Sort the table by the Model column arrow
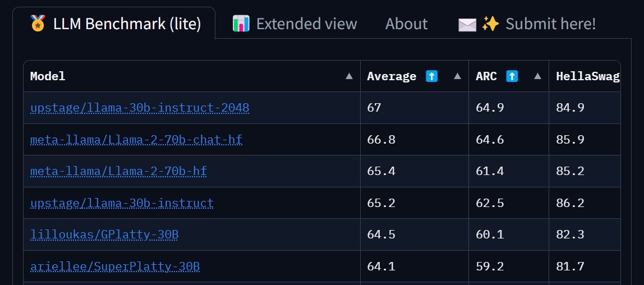644x285 pixels. 349,76
